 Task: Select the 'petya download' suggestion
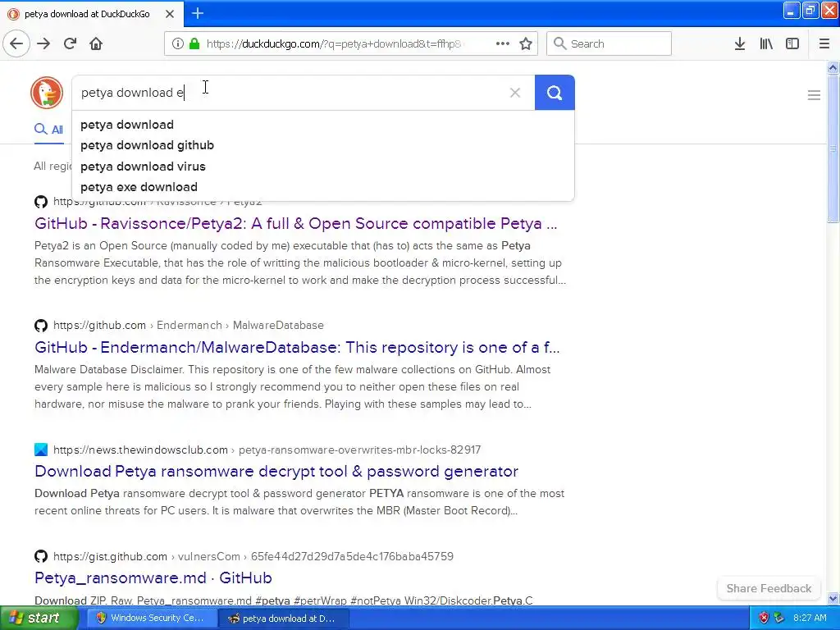click(127, 125)
